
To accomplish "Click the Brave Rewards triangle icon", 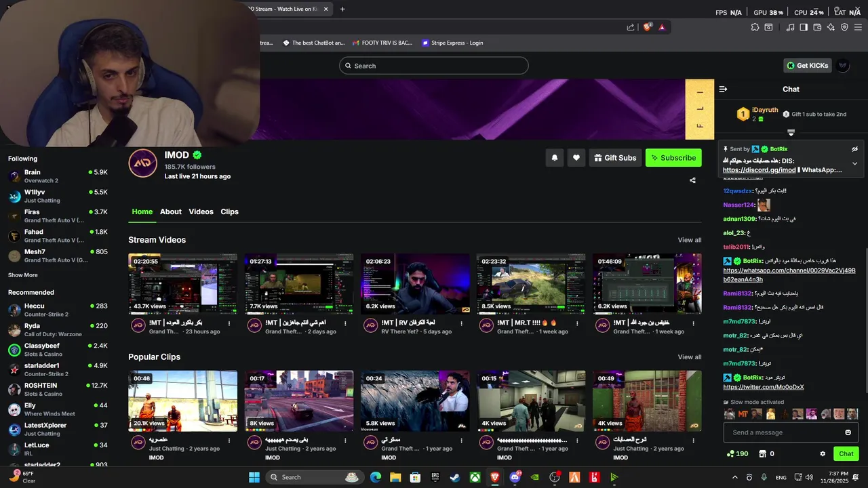I will pyautogui.click(x=662, y=27).
